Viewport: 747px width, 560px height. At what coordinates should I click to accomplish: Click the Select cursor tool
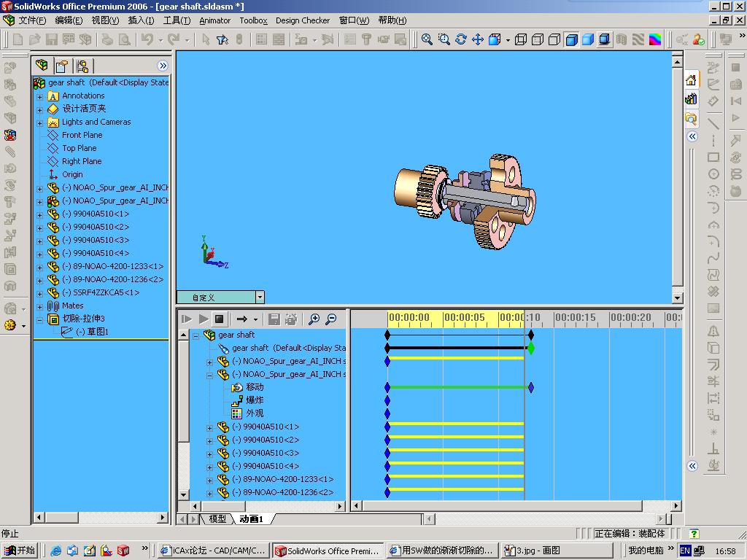click(x=206, y=39)
